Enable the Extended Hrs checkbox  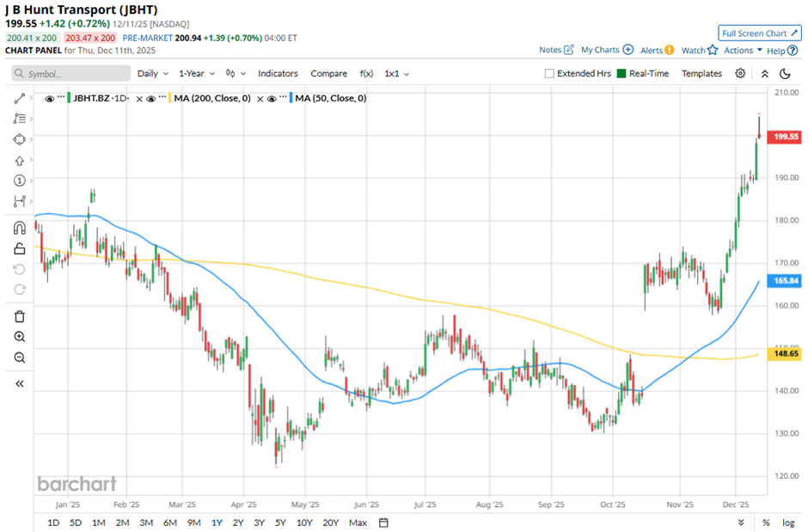pos(549,74)
